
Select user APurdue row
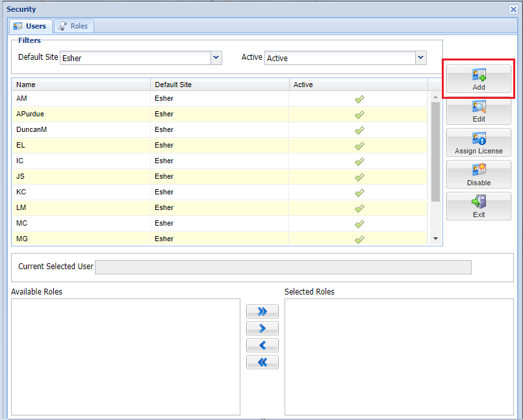click(x=220, y=114)
